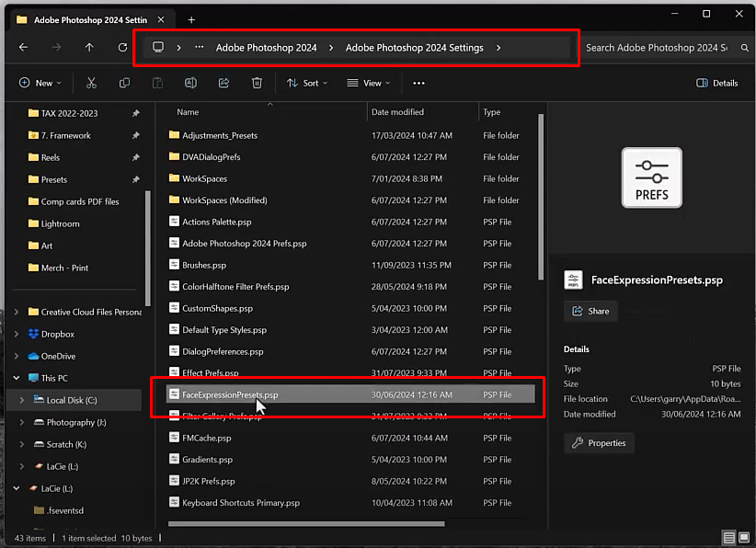Screen dimensions: 756x548
Task: Open the View dropdown menu
Action: (x=369, y=83)
